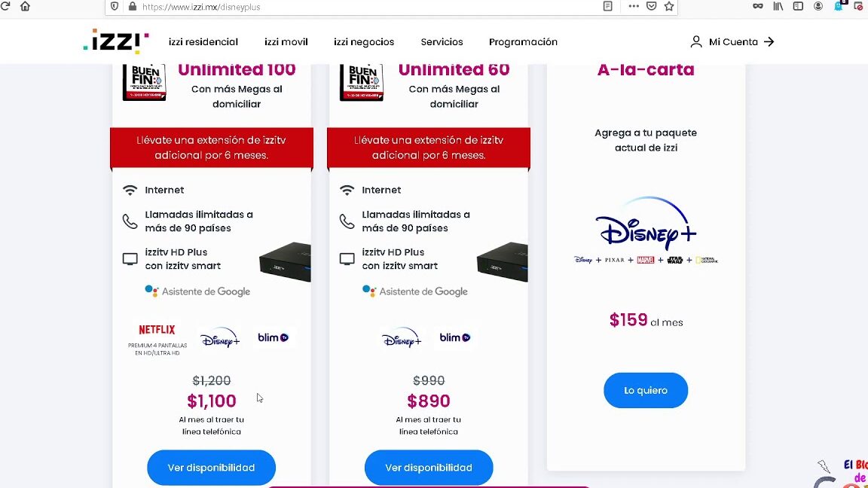Open the Servicios menu item
868x488 pixels.
pos(442,42)
